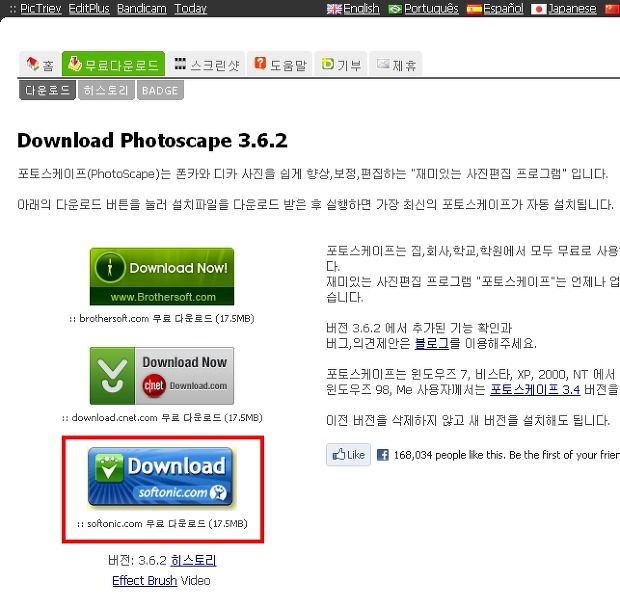Viewport: 620px width, 608px height.
Task: Switch language to Español
Action: pyautogui.click(x=503, y=8)
